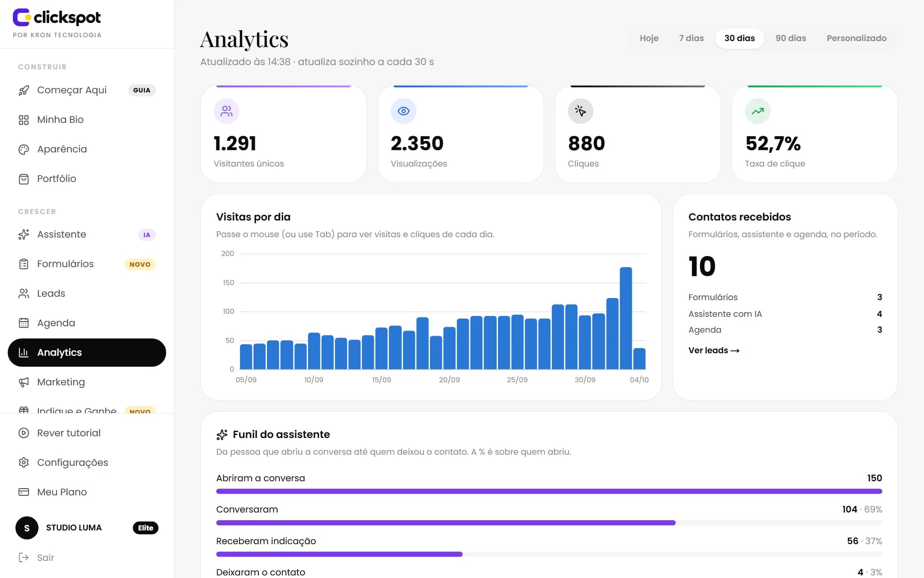Viewport: 924px width, 578px height.
Task: Open Leads people icon
Action: click(x=24, y=294)
